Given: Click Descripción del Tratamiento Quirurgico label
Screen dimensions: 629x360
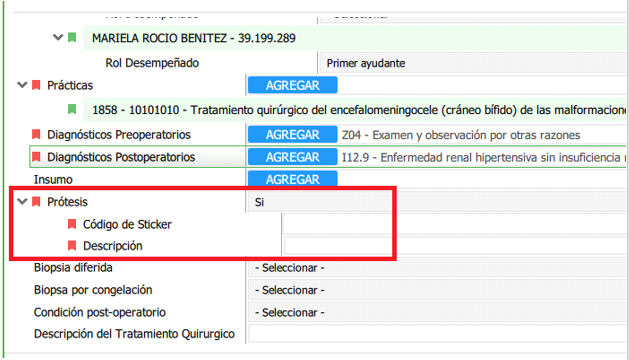Looking at the screenshot, I should [x=134, y=334].
